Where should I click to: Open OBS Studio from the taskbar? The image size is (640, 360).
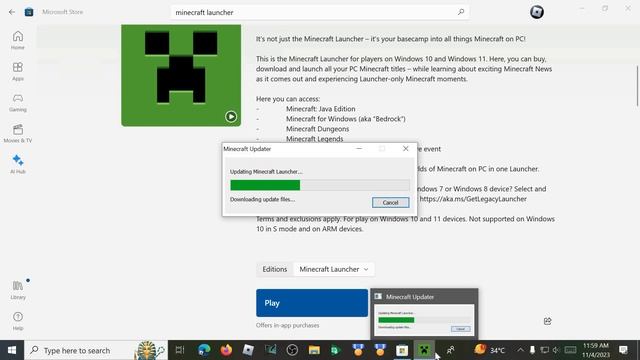click(292, 350)
